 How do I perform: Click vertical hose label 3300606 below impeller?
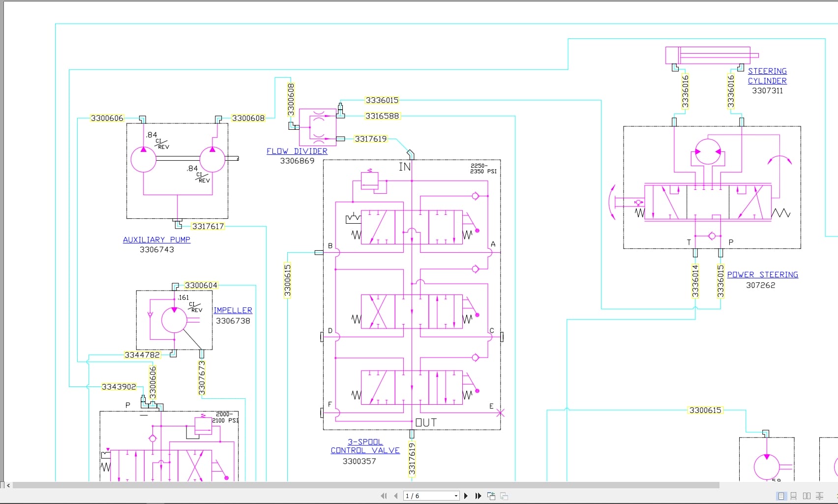(x=153, y=383)
